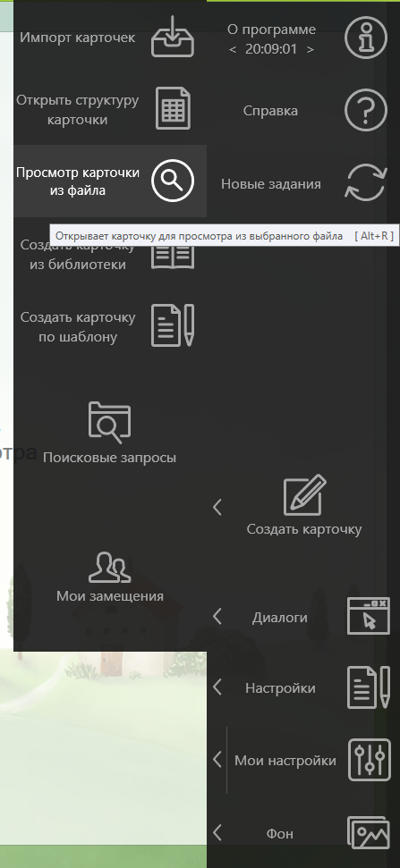The width and height of the screenshot is (400, 868).
Task: Open the card structure table icon
Action: click(173, 108)
